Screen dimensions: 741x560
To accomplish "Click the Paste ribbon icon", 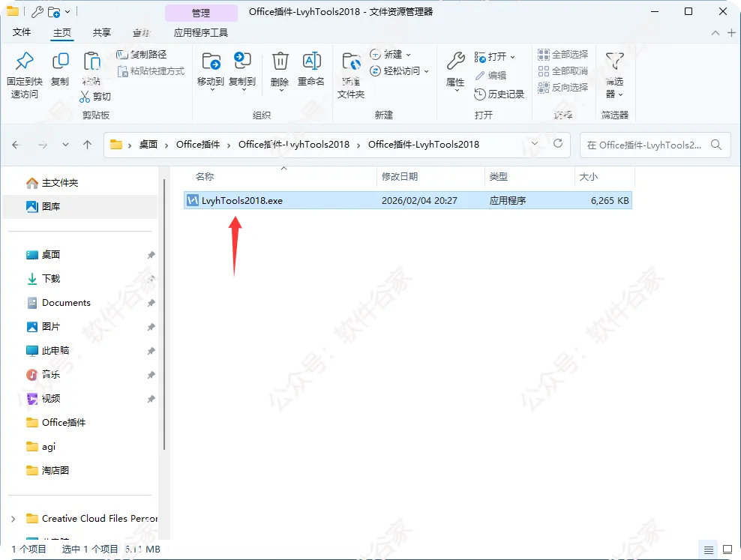I will point(91,68).
